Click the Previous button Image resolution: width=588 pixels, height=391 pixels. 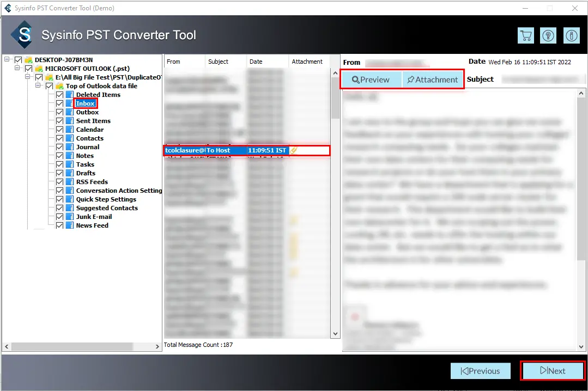click(x=480, y=371)
